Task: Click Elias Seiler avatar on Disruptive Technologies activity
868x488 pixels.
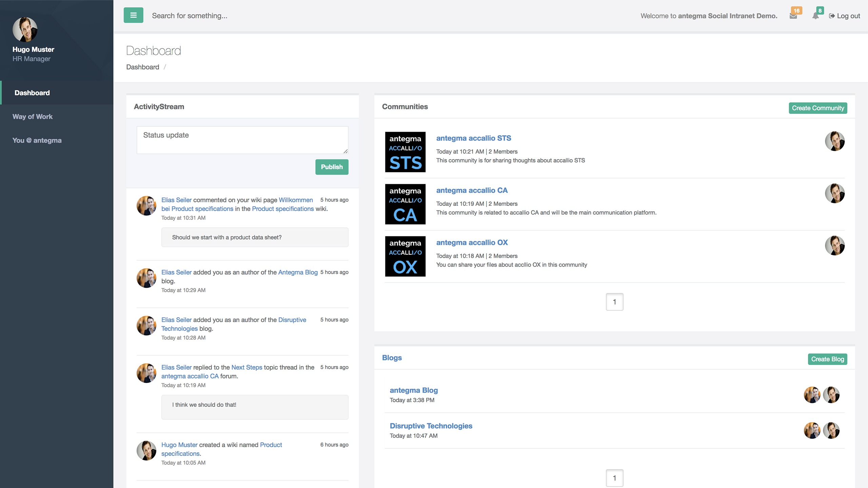Action: [x=146, y=325]
